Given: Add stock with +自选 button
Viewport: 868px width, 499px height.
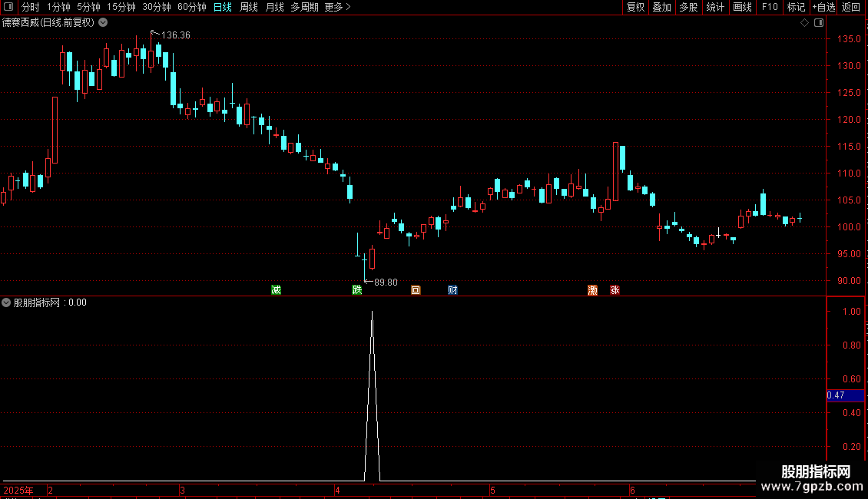Looking at the screenshot, I should click(x=823, y=7).
